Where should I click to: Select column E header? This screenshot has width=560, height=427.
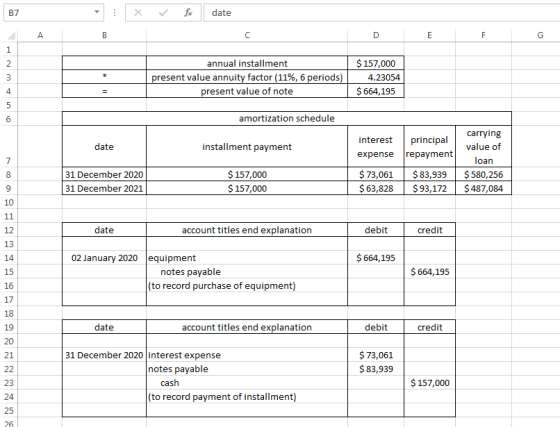(430, 35)
